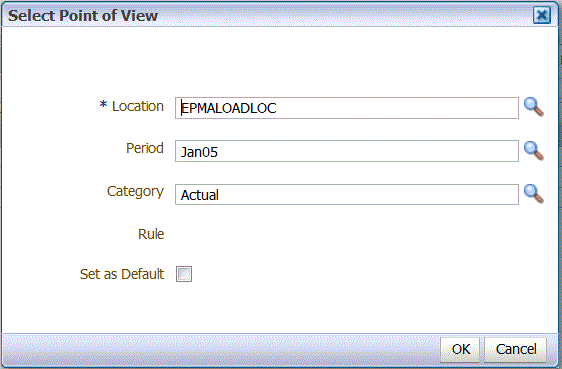Viewport: 562px width, 369px height.
Task: Click the Category search magnifier icon
Action: click(x=534, y=194)
